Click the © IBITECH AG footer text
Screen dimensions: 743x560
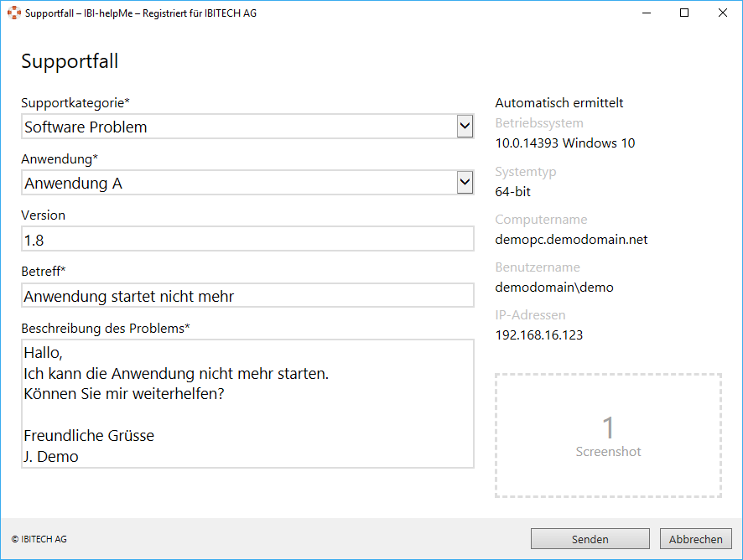point(39,540)
